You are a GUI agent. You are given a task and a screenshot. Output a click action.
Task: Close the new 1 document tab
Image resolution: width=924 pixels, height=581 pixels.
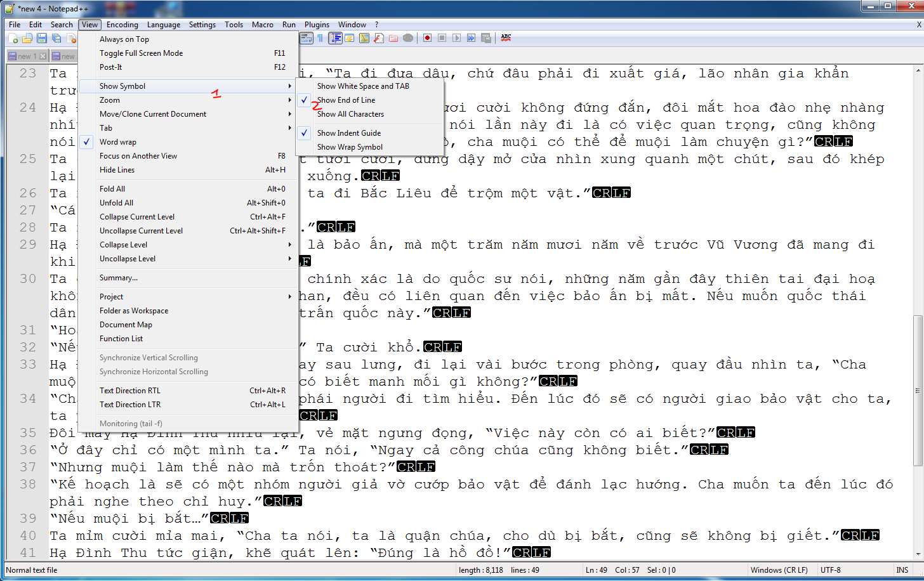coord(43,56)
